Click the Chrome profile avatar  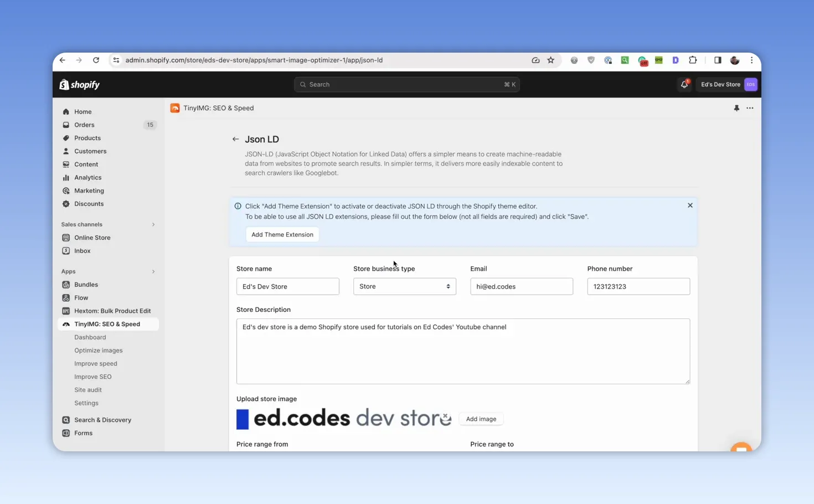[735, 60]
